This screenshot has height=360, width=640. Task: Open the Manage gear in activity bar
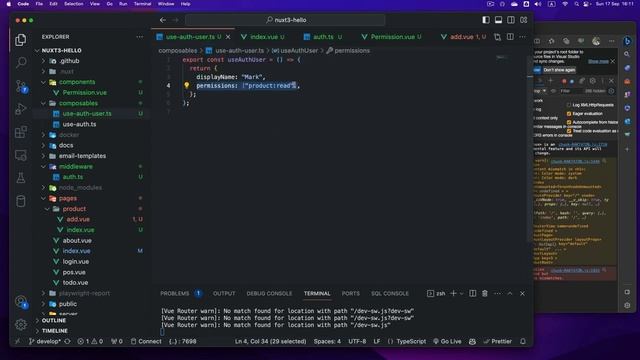point(21,324)
